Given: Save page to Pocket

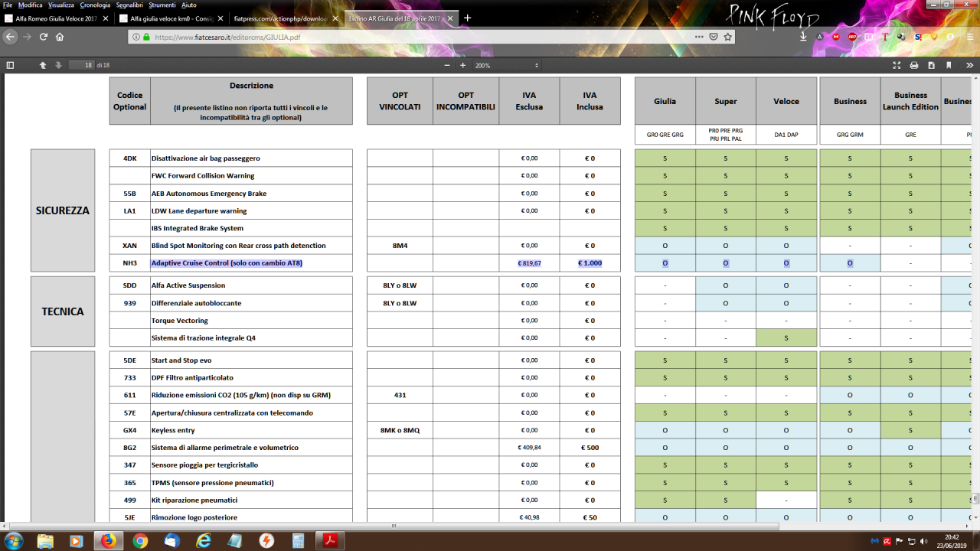Looking at the screenshot, I should click(714, 36).
